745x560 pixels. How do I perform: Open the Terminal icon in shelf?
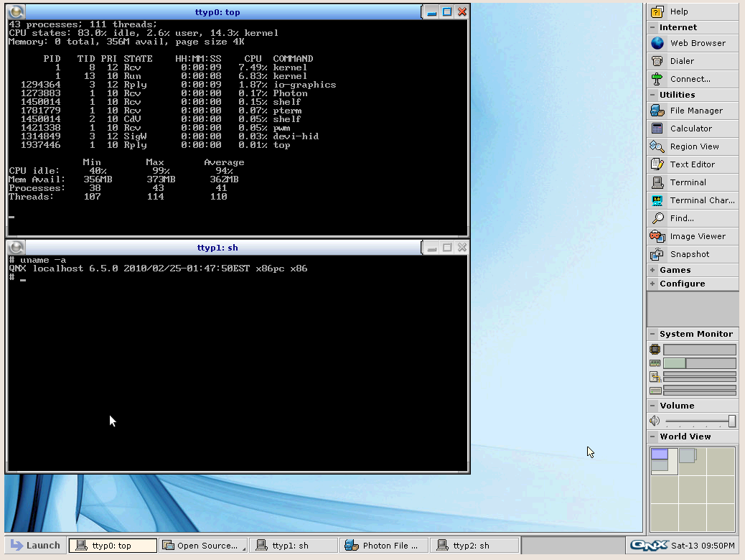coord(657,182)
